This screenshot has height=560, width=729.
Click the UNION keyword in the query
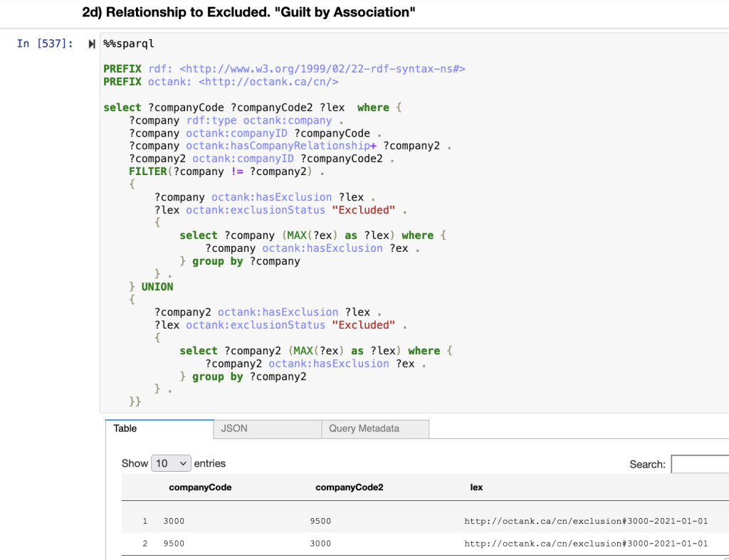(157, 287)
